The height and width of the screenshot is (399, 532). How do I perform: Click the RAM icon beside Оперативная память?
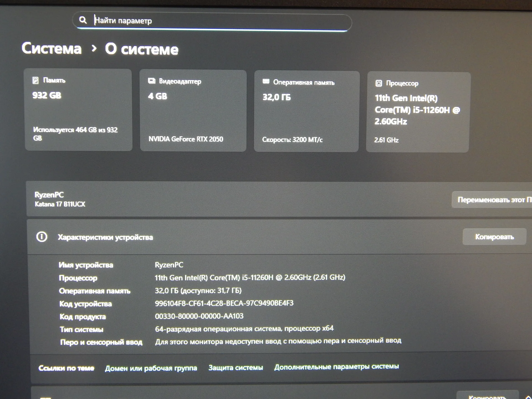(266, 81)
